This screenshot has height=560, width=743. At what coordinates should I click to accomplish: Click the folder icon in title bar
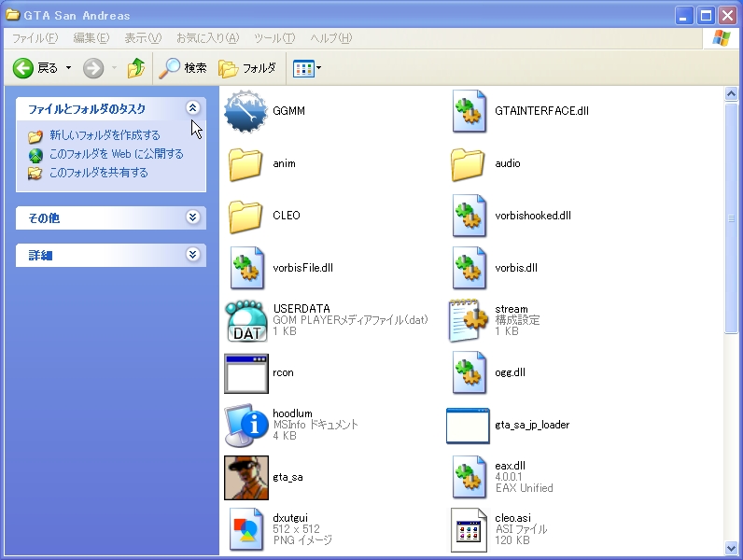pos(13,15)
